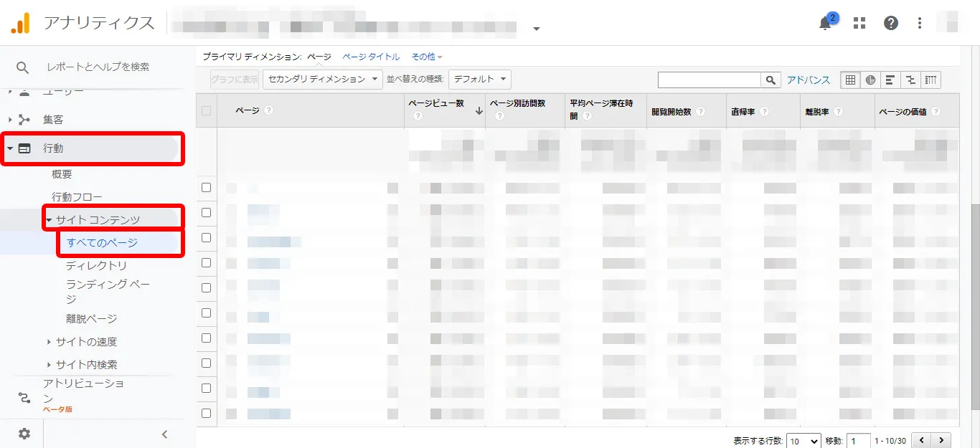Viewport: 980px width, 448px height.
Task: Check the first data row checkbox
Action: pos(206,187)
